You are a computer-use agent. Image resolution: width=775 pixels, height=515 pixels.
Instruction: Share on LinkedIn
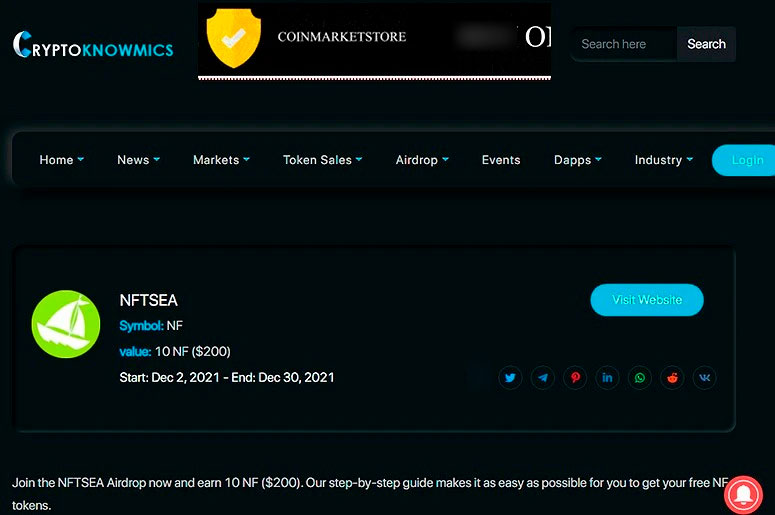pyautogui.click(x=607, y=378)
